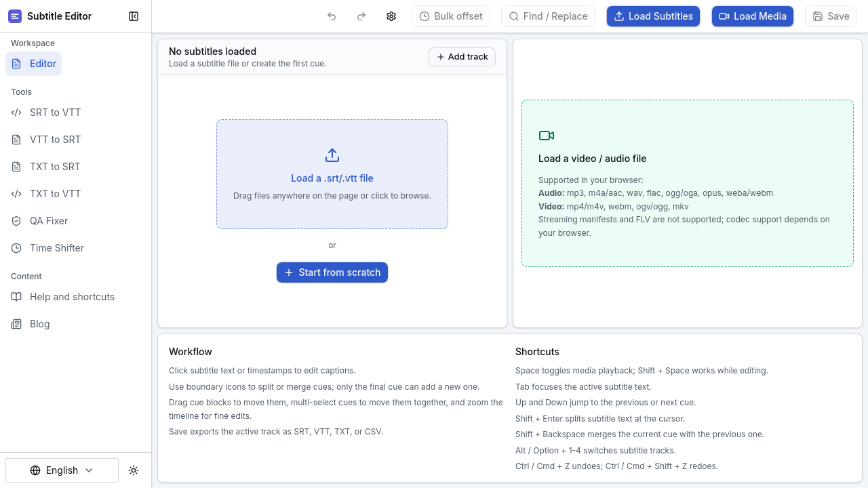Click the Save button
The width and height of the screenshot is (868, 488).
[x=831, y=16]
